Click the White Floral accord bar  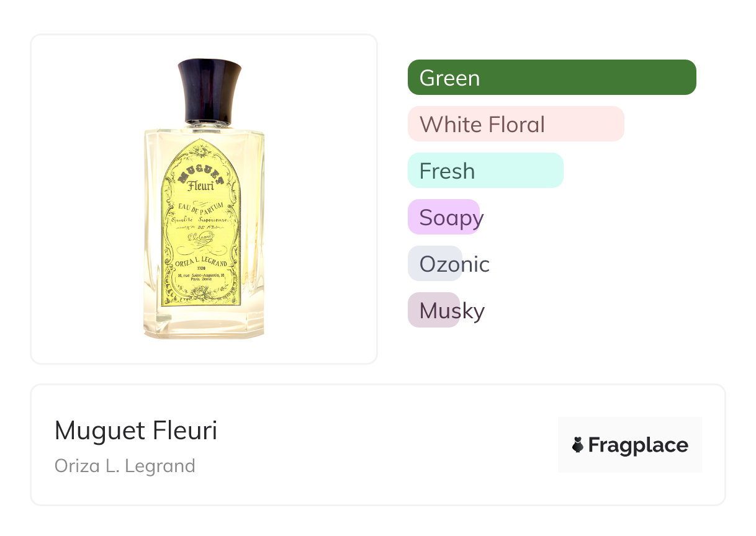[515, 124]
